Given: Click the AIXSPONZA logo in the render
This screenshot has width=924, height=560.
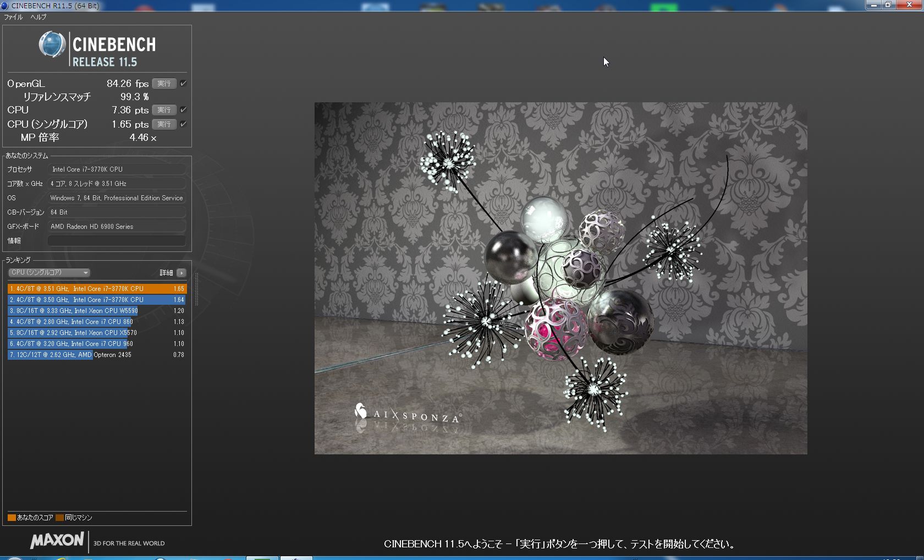Looking at the screenshot, I should tap(408, 414).
